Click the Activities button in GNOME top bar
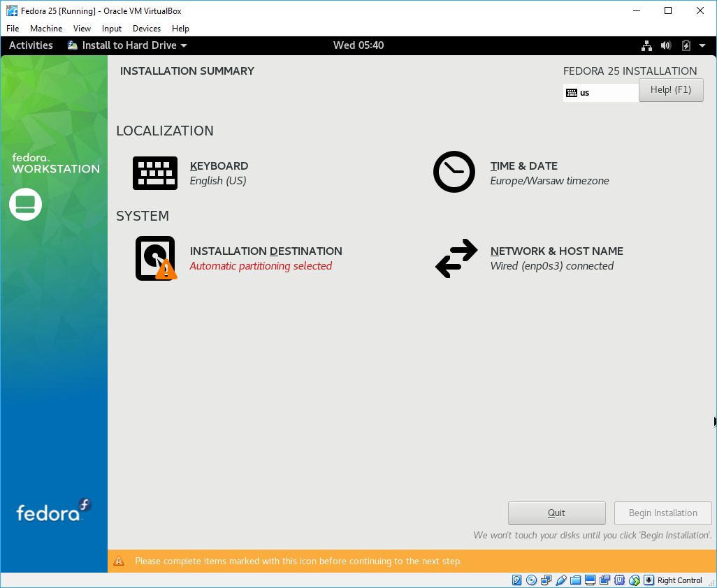This screenshot has width=717, height=588. (31, 45)
